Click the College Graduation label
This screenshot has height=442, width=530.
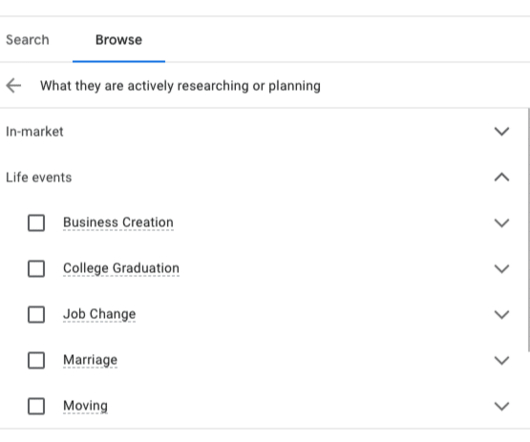pyautogui.click(x=121, y=268)
